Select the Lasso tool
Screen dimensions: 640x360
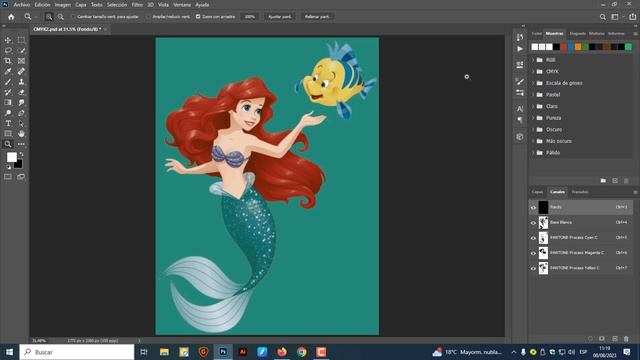[8, 50]
